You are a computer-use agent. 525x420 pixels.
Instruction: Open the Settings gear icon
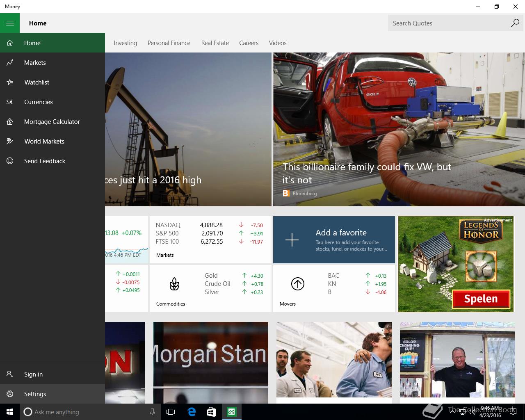pos(10,394)
